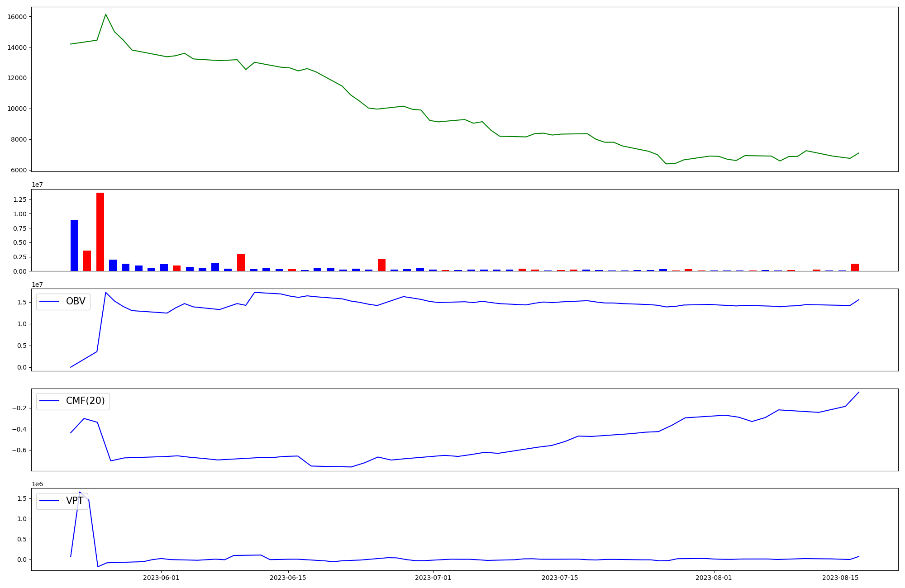Click the CMF(20) legend label
Image resolution: width=905 pixels, height=588 pixels.
point(85,401)
